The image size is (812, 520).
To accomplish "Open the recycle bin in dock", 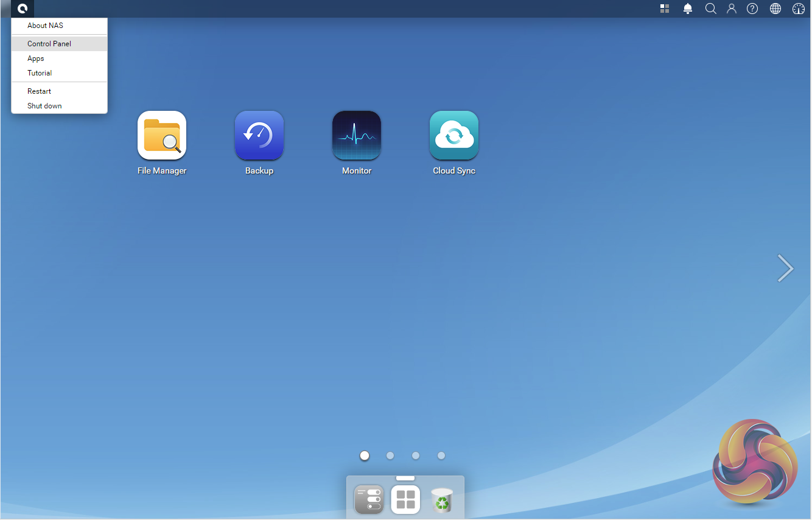I will 442,501.
